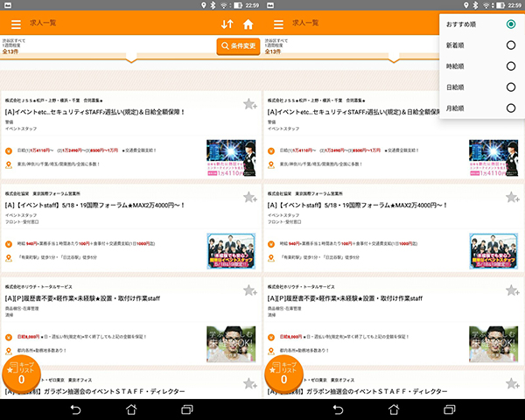Click yen icon of 国際フォーラム job, right screen
The image size is (525, 420).
(271, 244)
